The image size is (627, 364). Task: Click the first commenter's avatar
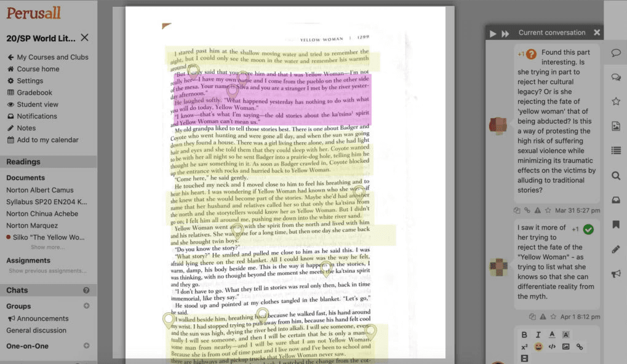click(x=498, y=125)
